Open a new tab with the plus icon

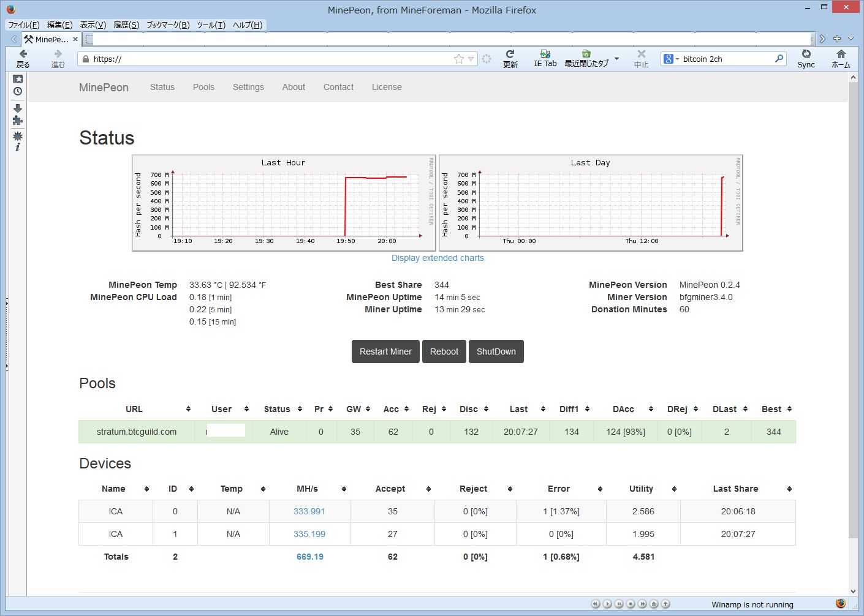[837, 39]
